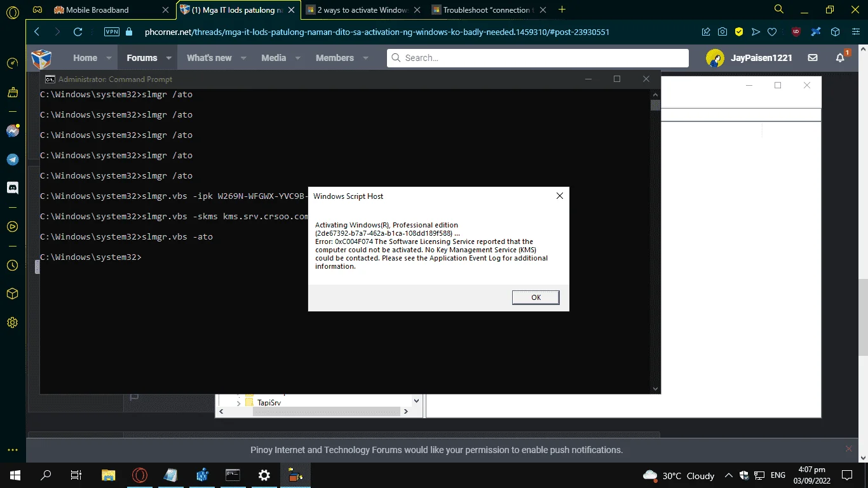Click the phcorner site logo

pos(41,58)
